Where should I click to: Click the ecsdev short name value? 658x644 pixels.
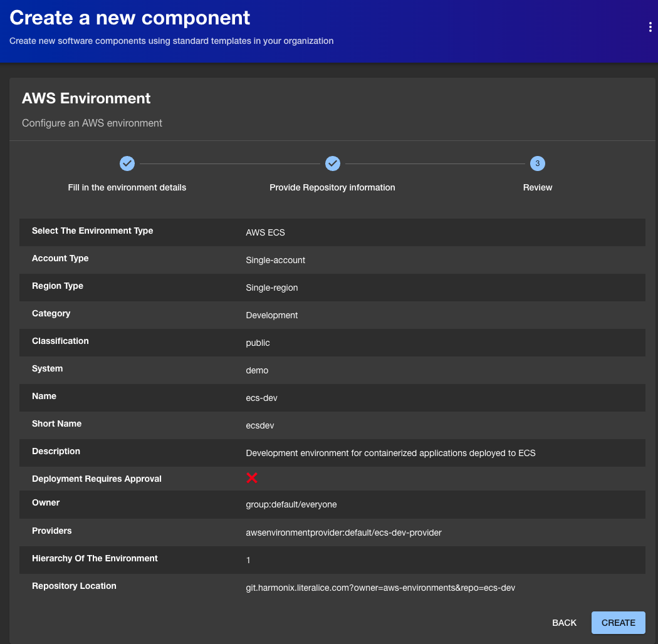tap(260, 425)
